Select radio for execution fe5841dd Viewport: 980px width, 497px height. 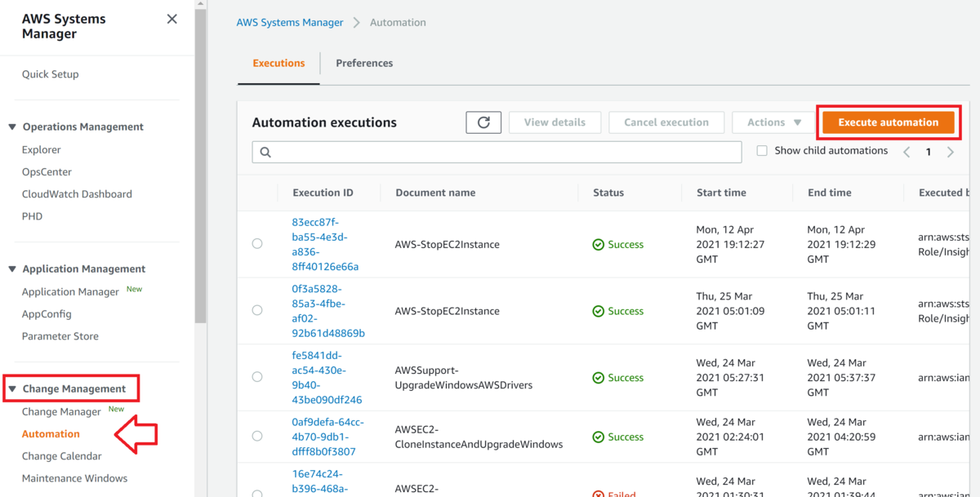click(257, 377)
